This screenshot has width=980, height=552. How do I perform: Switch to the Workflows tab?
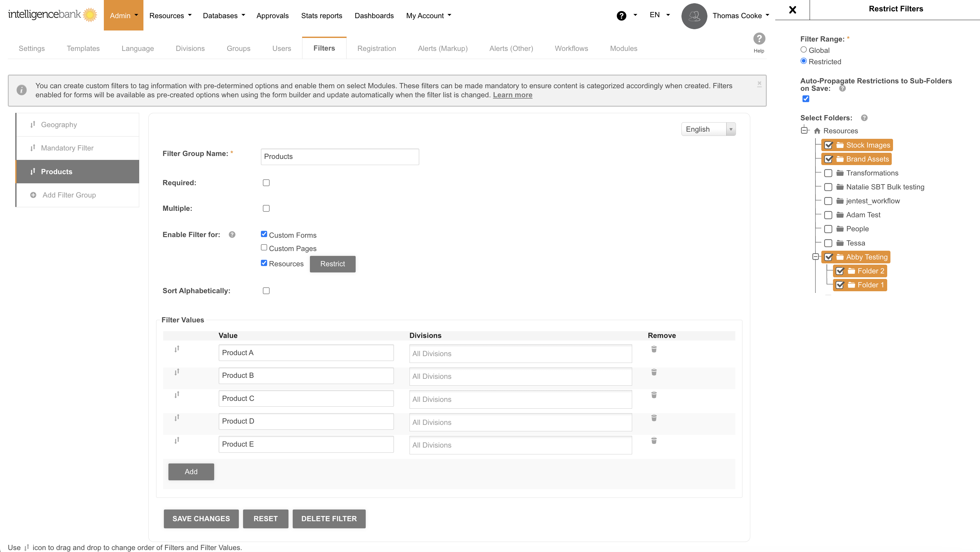571,48
